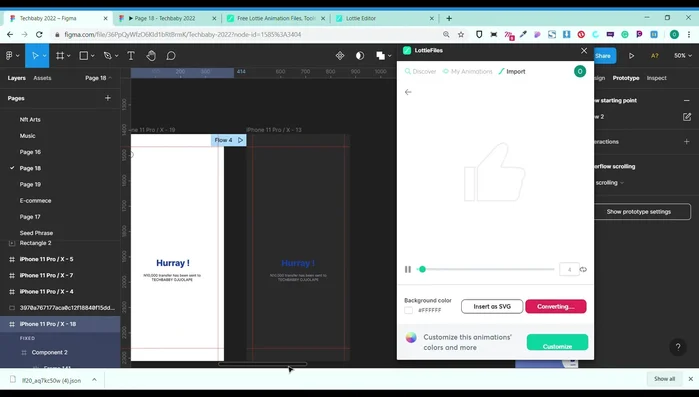Expand the Rectangle 2 layer

pos(12,243)
